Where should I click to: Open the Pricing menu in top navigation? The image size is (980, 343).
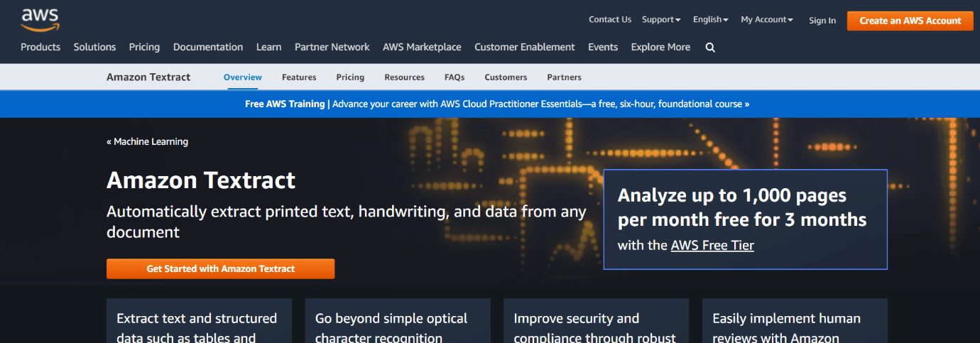pyautogui.click(x=144, y=47)
